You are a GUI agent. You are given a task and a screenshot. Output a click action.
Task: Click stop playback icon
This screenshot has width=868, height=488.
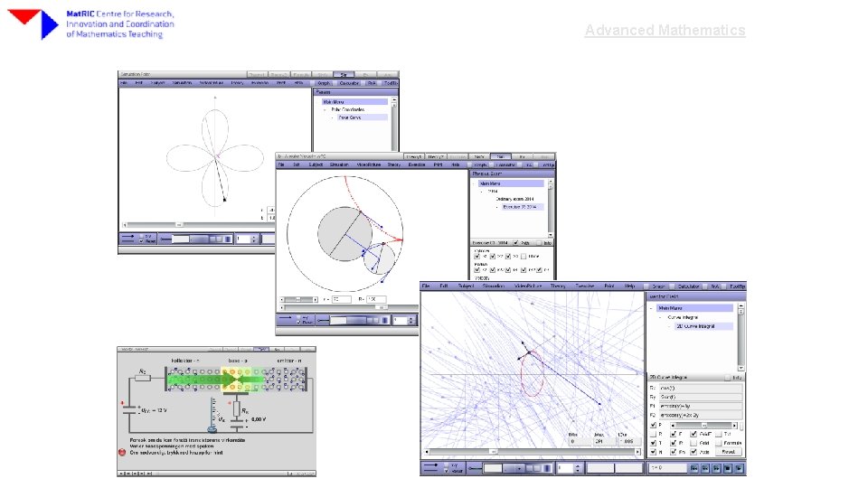(727, 469)
